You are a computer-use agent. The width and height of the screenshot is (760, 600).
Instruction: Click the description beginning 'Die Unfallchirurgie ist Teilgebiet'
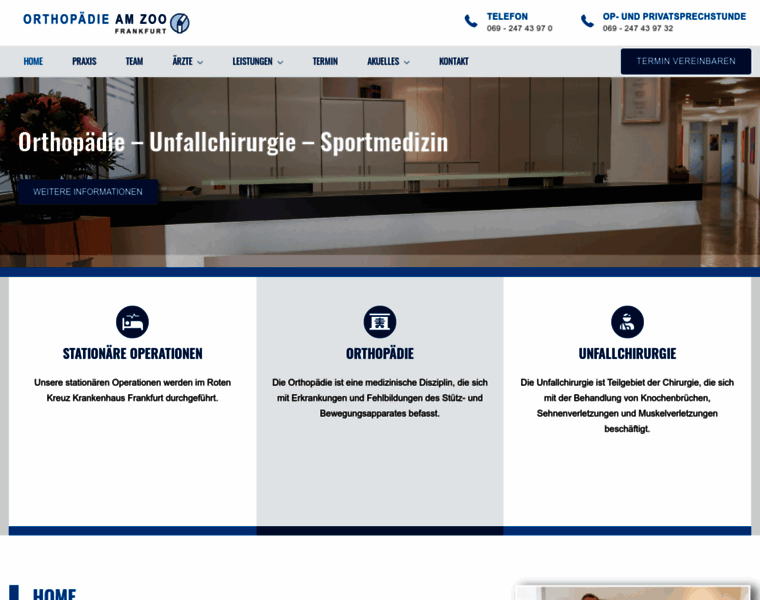627,406
